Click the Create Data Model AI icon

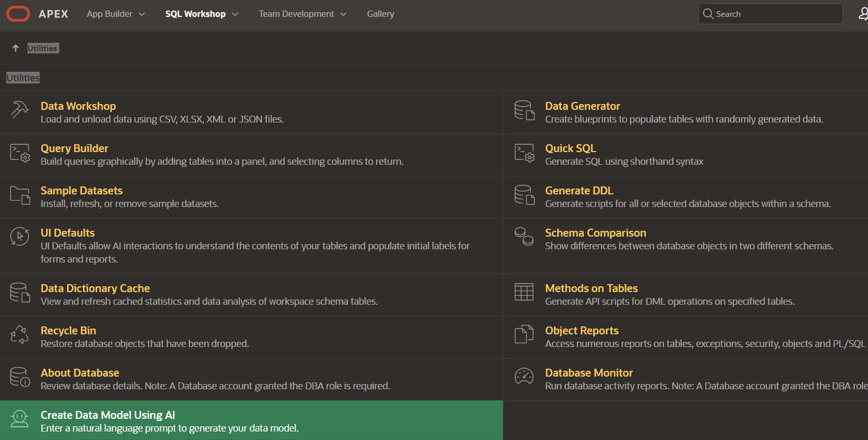(x=20, y=419)
